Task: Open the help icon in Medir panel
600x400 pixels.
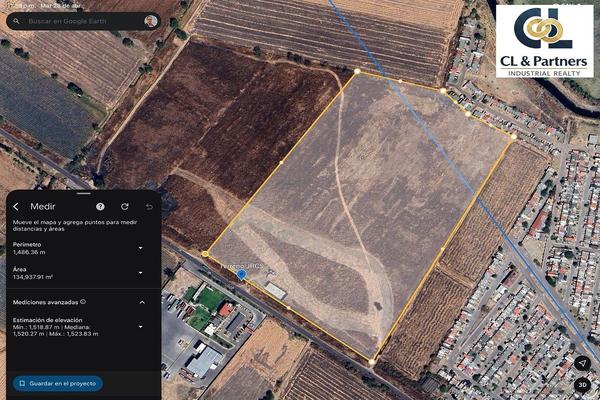Action: click(x=100, y=207)
